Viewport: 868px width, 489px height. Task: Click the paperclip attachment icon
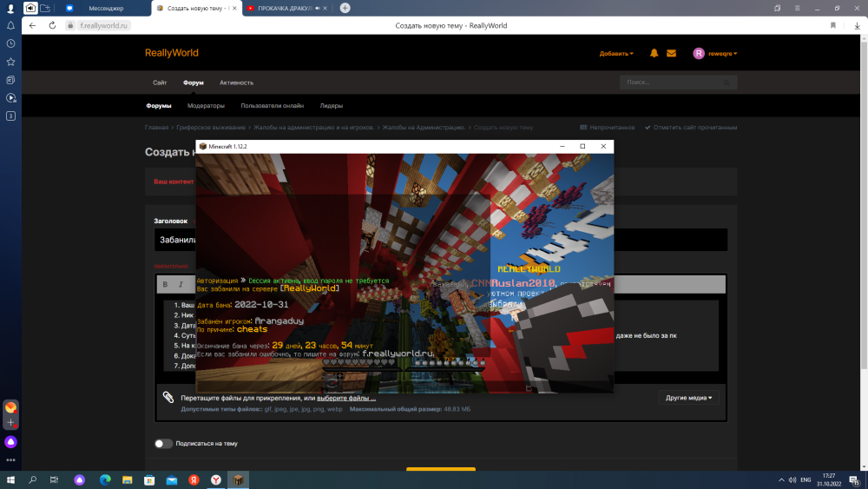tap(168, 397)
